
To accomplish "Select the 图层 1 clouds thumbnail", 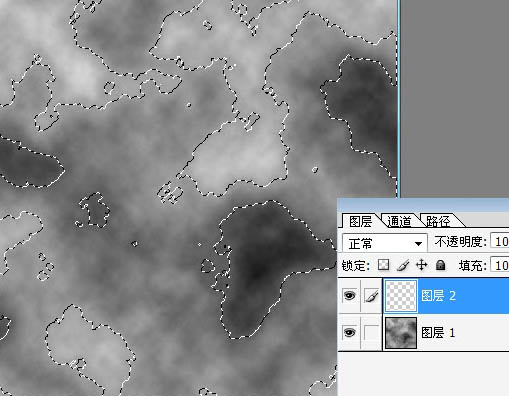I will pyautogui.click(x=401, y=333).
